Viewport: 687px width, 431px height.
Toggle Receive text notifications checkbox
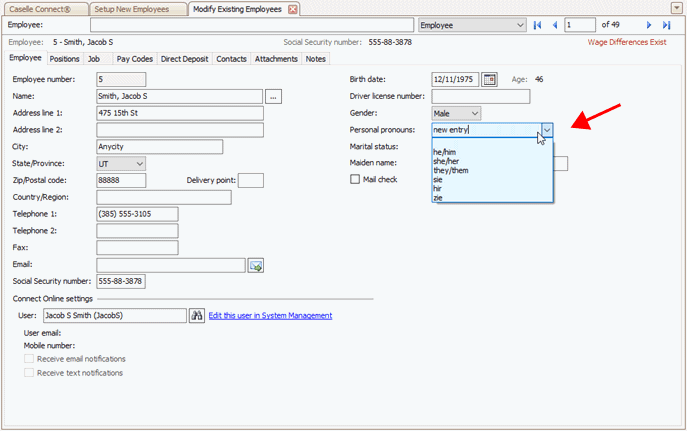tap(29, 373)
